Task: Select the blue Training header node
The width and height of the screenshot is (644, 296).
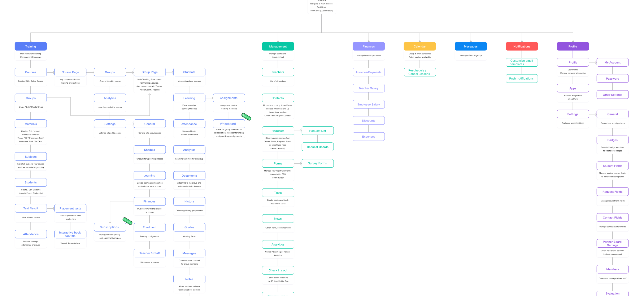Action: pos(30,47)
